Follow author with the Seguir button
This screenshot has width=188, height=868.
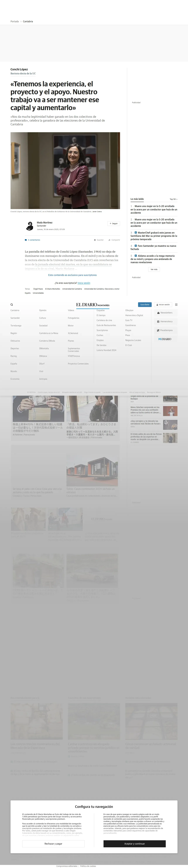(x=114, y=223)
